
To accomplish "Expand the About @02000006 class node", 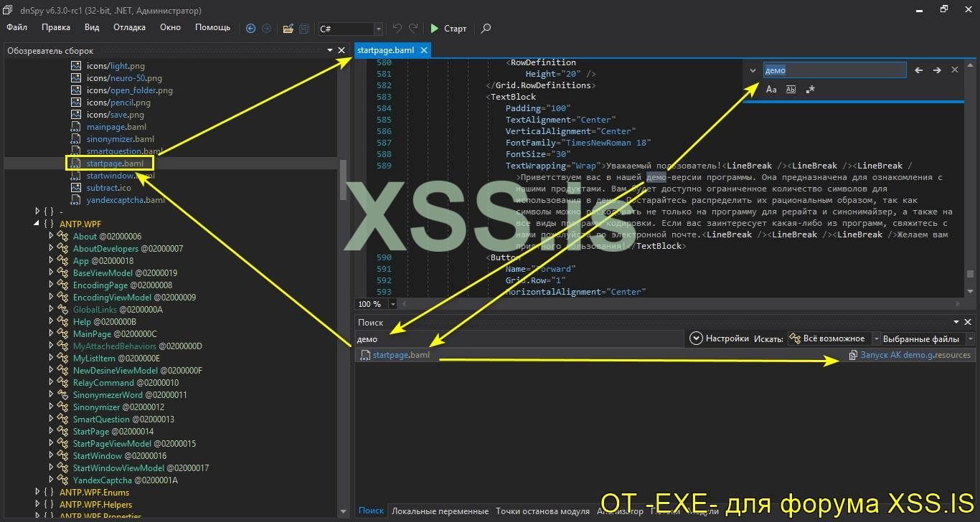I will [51, 236].
